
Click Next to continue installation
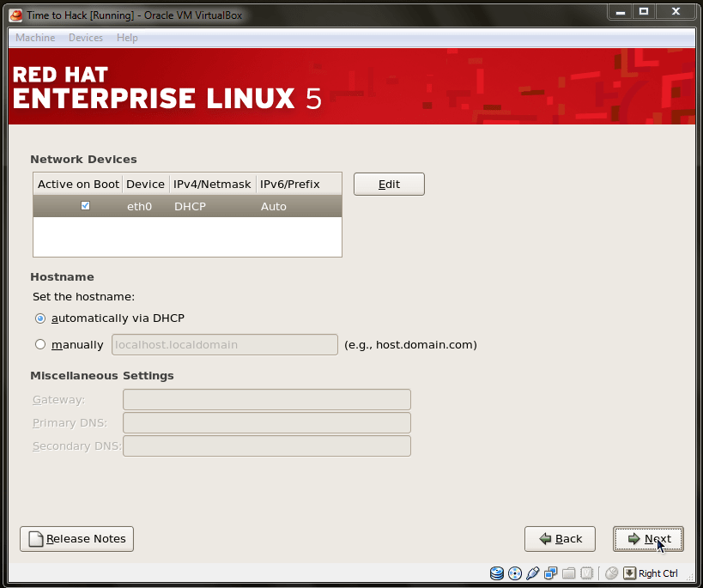point(648,539)
